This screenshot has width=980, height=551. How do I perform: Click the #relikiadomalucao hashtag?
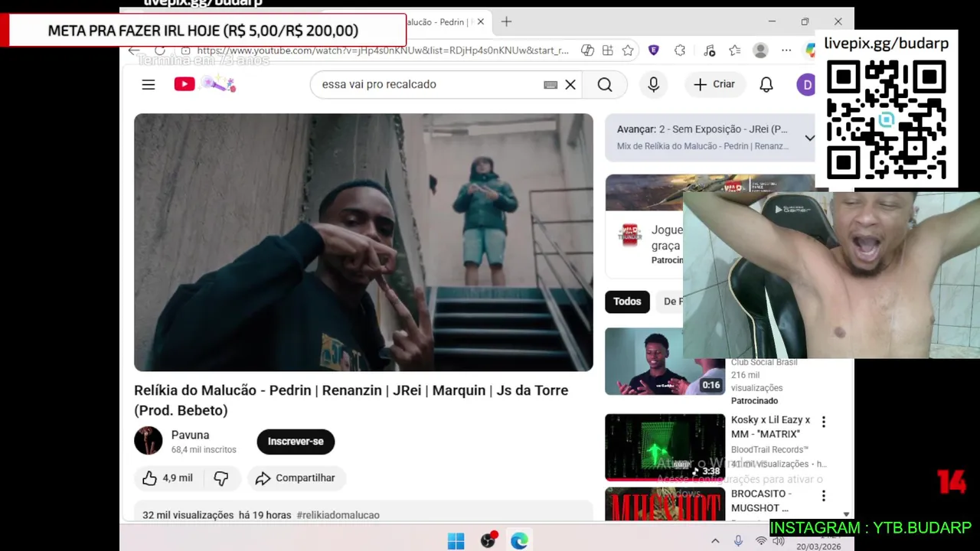[x=338, y=515]
